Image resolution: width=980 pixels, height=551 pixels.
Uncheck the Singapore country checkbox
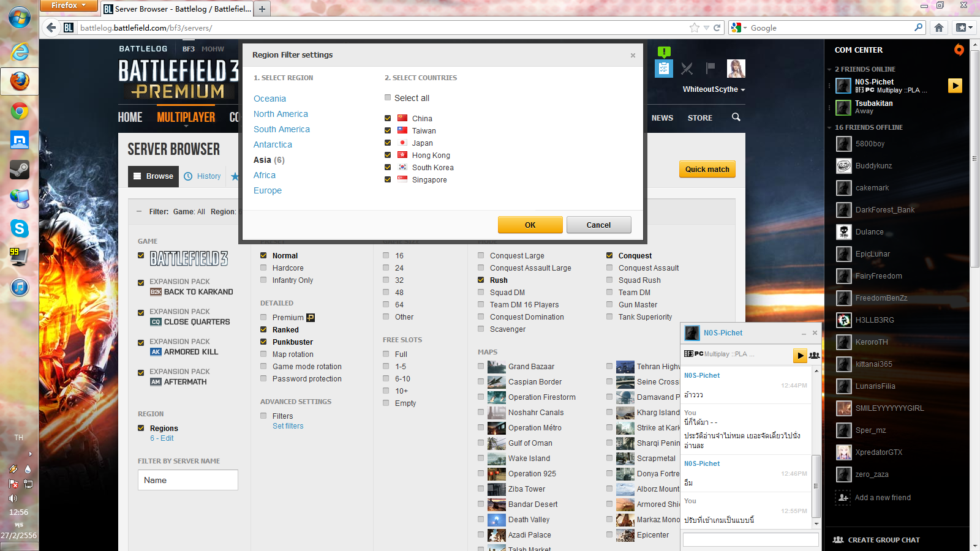point(388,179)
